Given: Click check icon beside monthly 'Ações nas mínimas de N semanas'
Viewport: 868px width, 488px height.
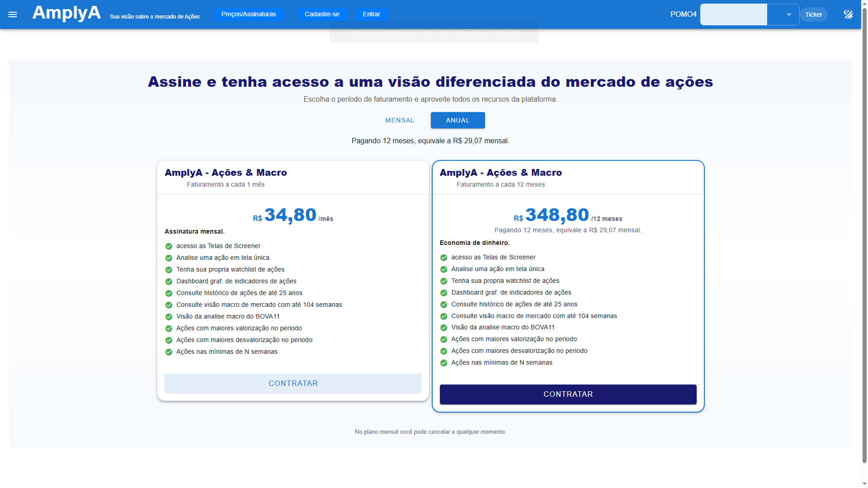Looking at the screenshot, I should coord(169,352).
